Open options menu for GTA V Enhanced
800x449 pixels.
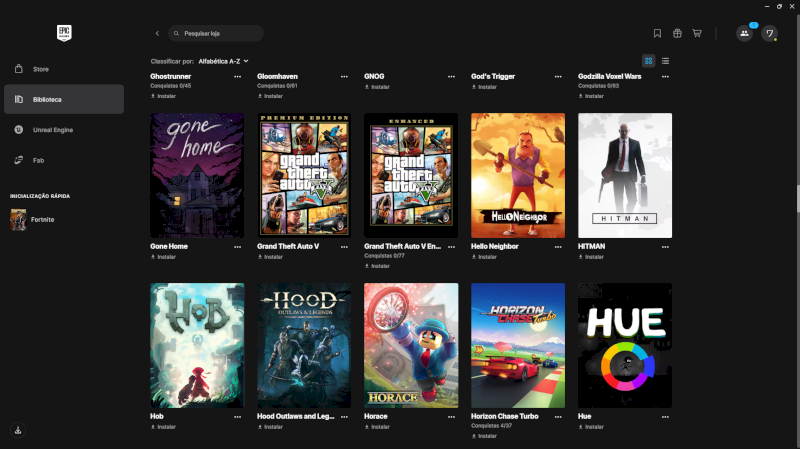pyautogui.click(x=452, y=246)
